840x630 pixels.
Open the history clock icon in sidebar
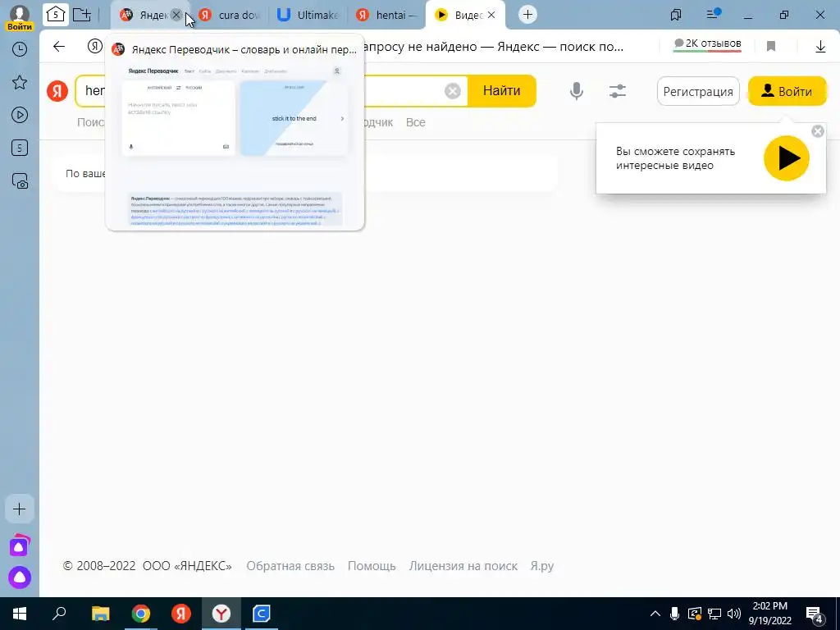(x=20, y=50)
